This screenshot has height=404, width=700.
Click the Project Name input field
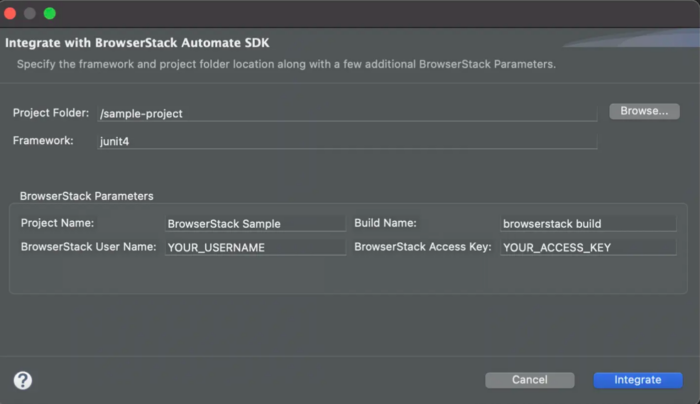(x=255, y=223)
